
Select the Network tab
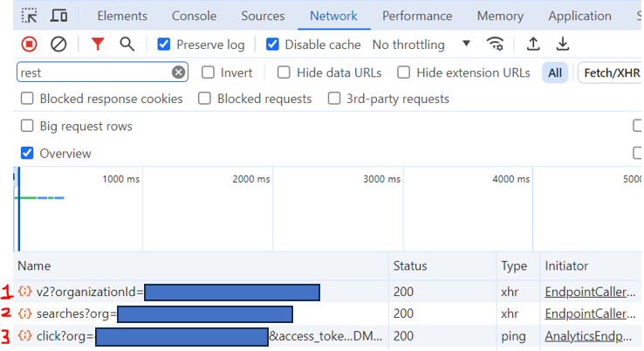(x=333, y=16)
